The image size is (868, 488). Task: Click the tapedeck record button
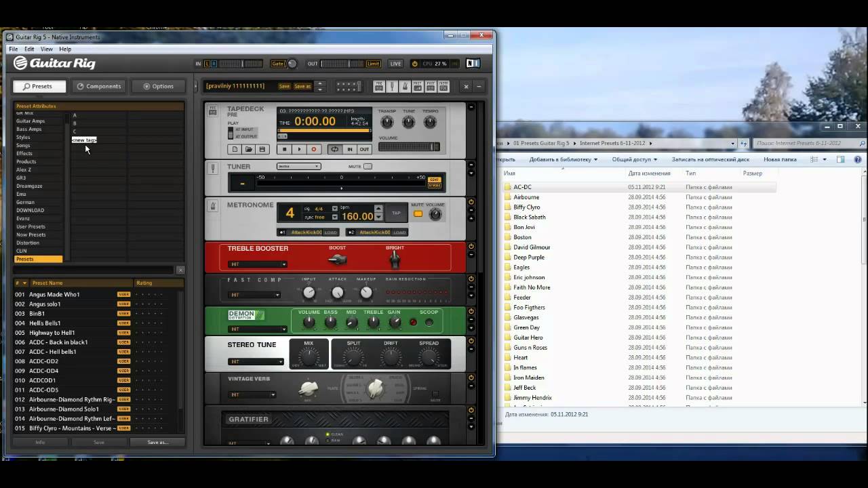313,149
